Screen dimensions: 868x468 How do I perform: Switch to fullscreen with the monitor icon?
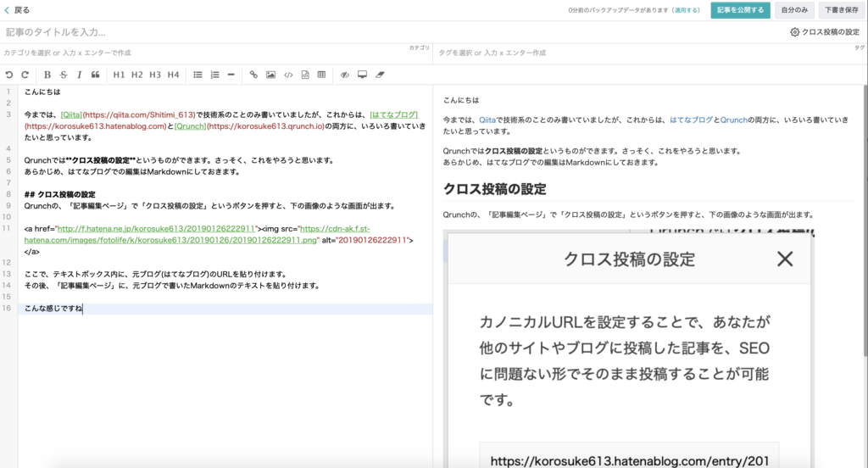(x=362, y=75)
